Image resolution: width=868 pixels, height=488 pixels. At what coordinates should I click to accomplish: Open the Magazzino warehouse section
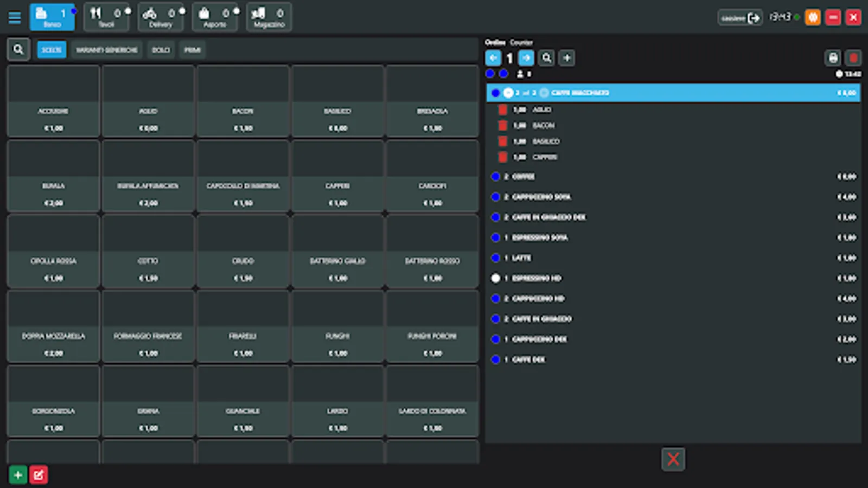269,17
